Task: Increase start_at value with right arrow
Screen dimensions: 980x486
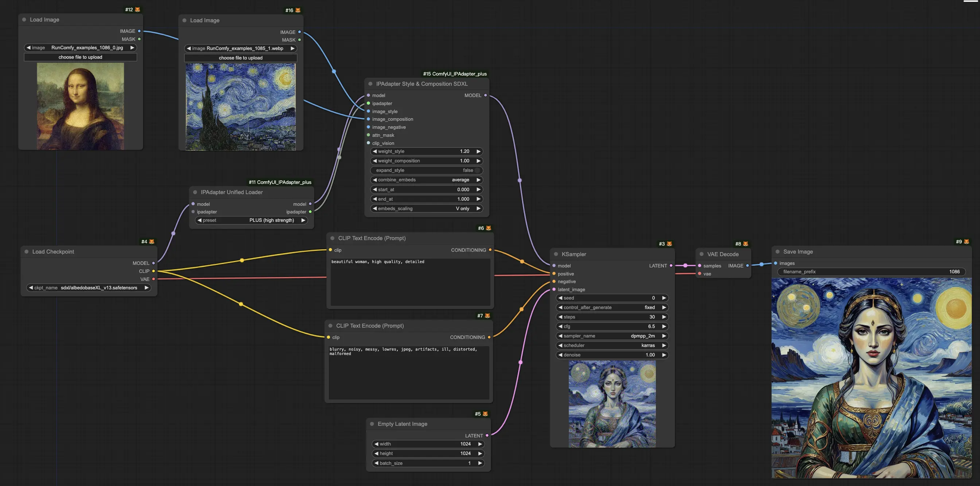Action: tap(479, 189)
